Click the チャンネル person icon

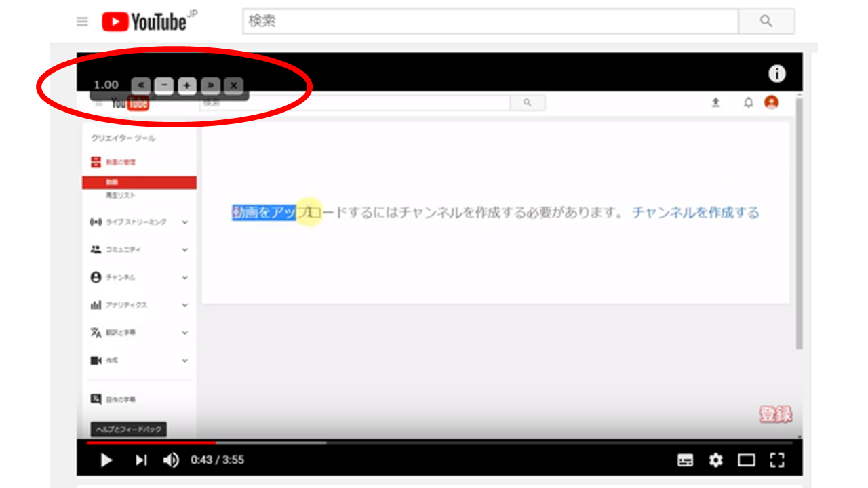tap(96, 277)
